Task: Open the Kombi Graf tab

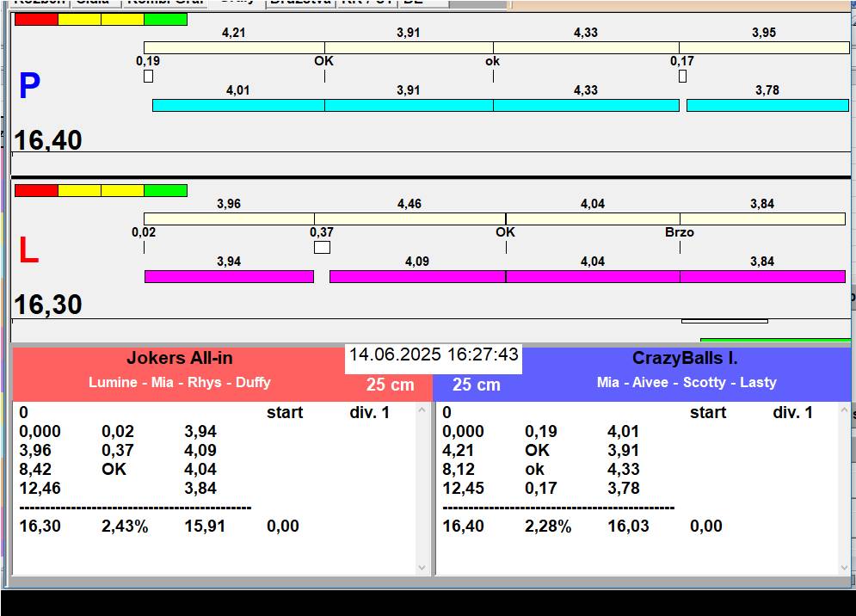Action: coord(165,3)
